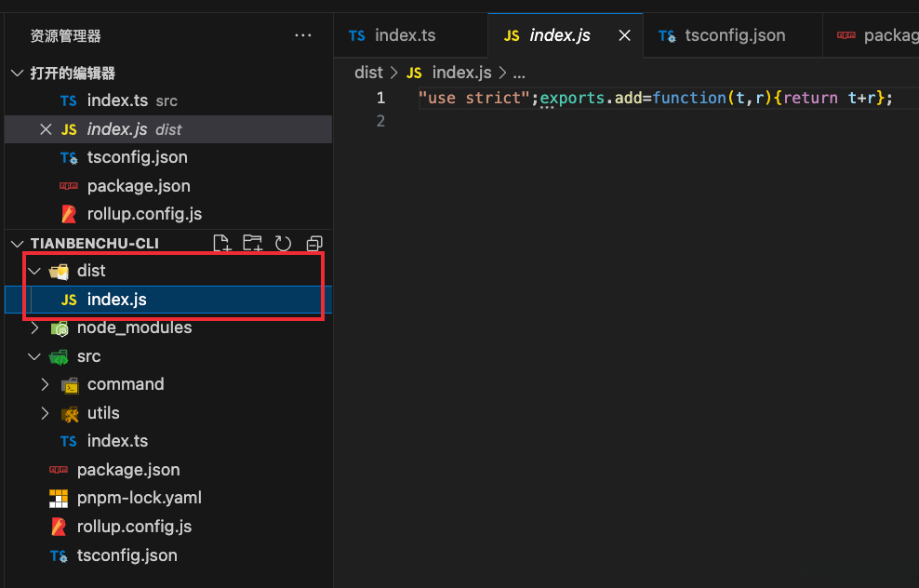Open rollup.config.js in the project tree
The height and width of the screenshot is (588, 919).
tap(134, 527)
